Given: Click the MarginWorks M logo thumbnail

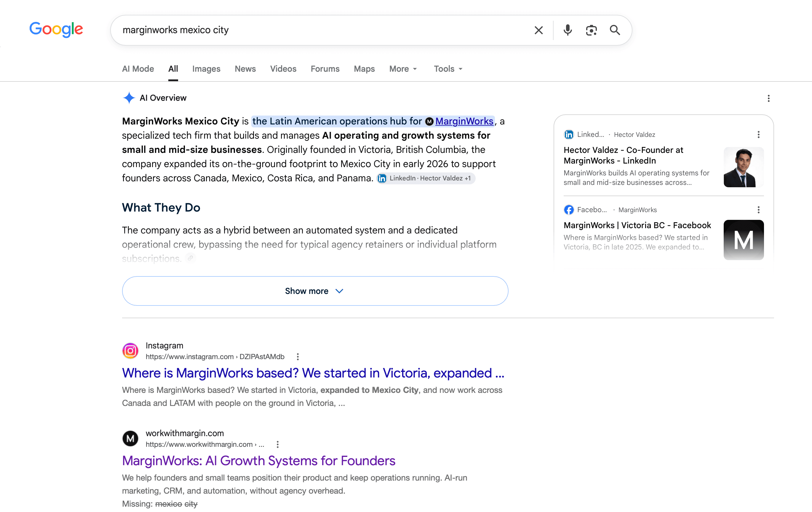Looking at the screenshot, I should [744, 240].
